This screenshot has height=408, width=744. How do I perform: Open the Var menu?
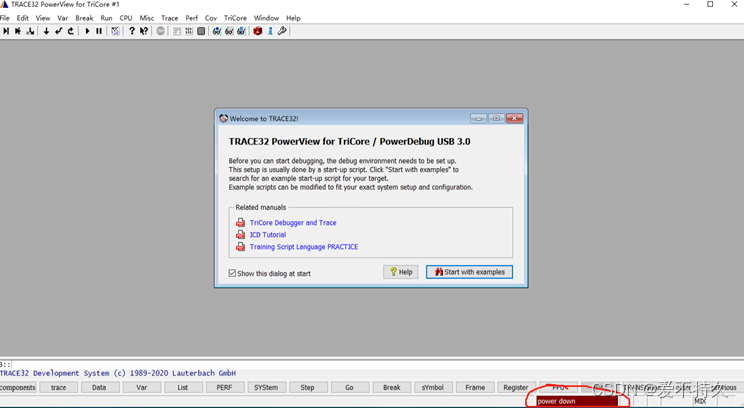point(63,18)
